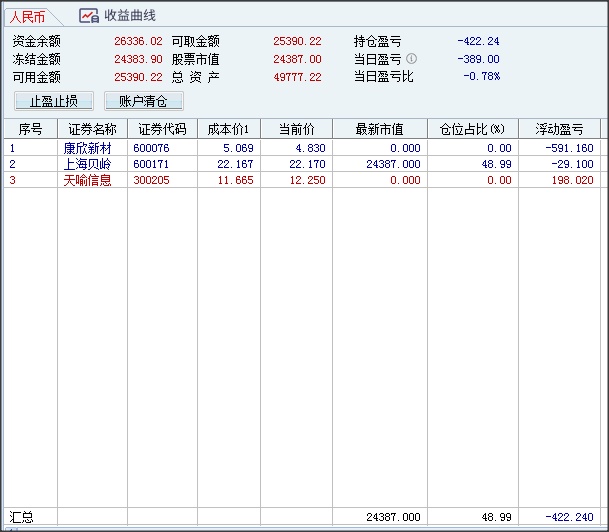Screen dimensions: 609x532
Task: Click the 成本价1 column header
Action: [x=229, y=129]
